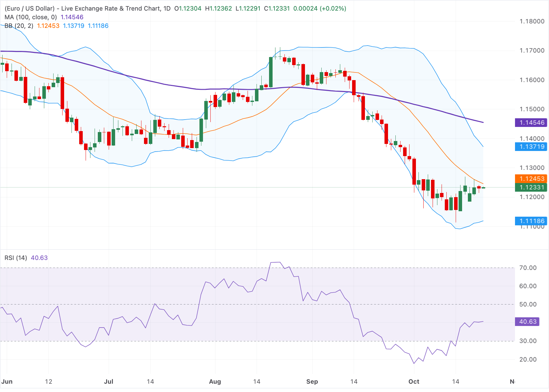Click the 30.00 RSI axis label
This screenshot has width=549, height=392.
pos(528,341)
